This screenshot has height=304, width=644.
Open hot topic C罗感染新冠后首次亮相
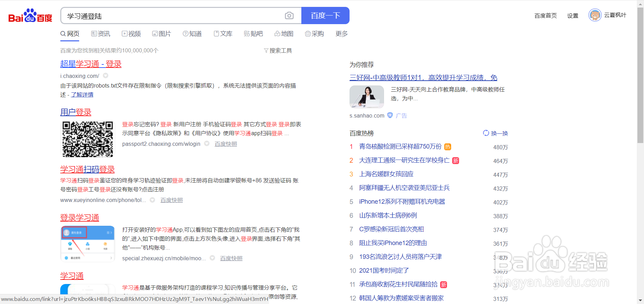click(x=392, y=229)
